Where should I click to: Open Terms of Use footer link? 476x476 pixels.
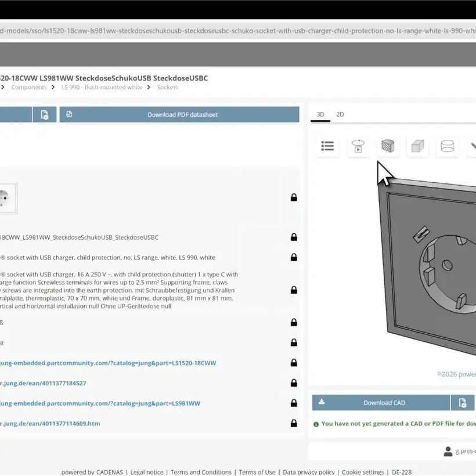257,472
